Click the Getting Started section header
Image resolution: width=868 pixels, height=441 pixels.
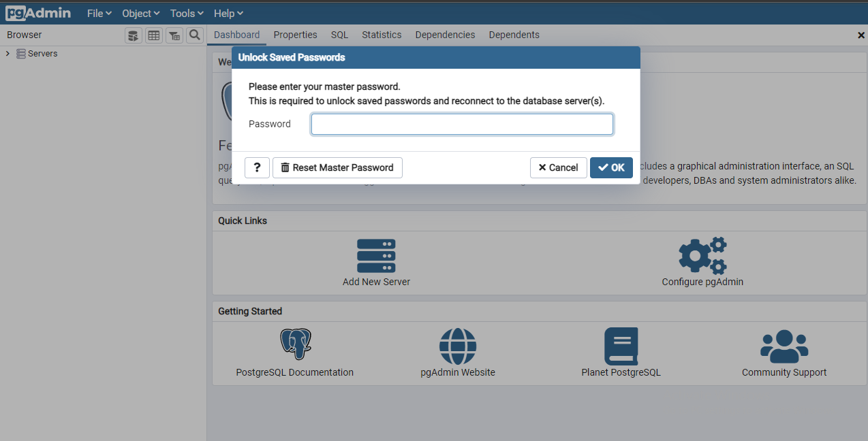click(250, 311)
